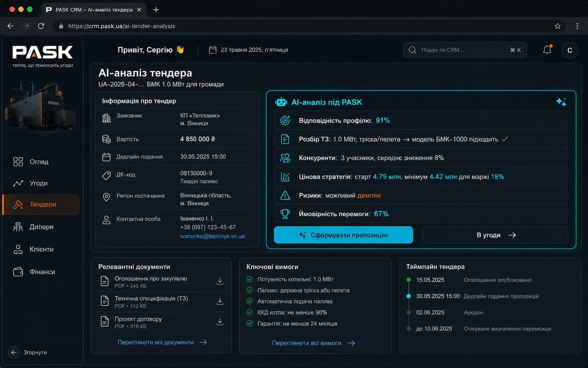
Task: Click the boiler unit image in sidebar
Action: point(41,106)
